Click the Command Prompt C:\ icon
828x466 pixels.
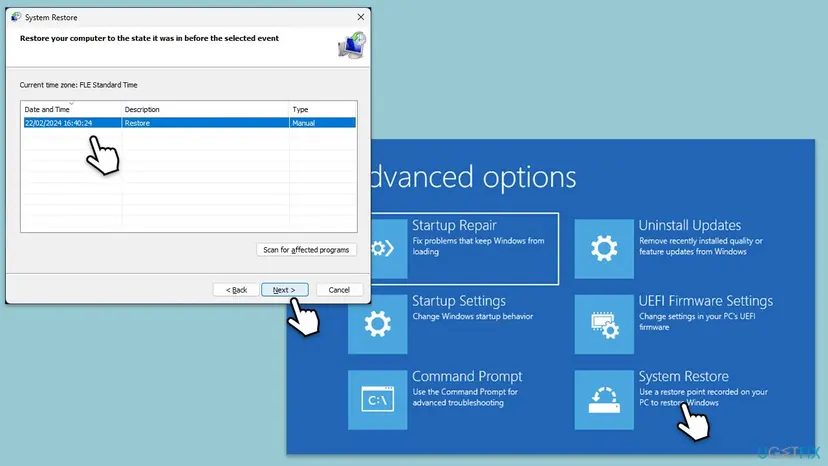point(378,399)
